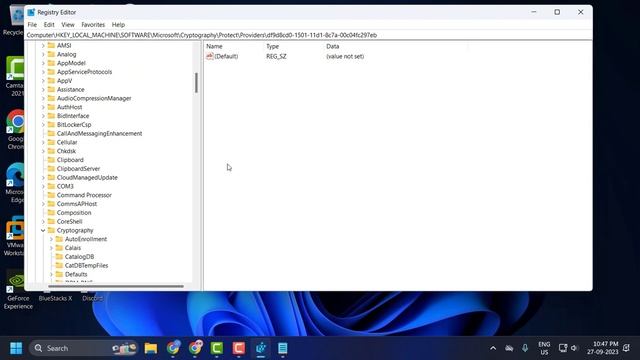Open the Help menu

[118, 24]
